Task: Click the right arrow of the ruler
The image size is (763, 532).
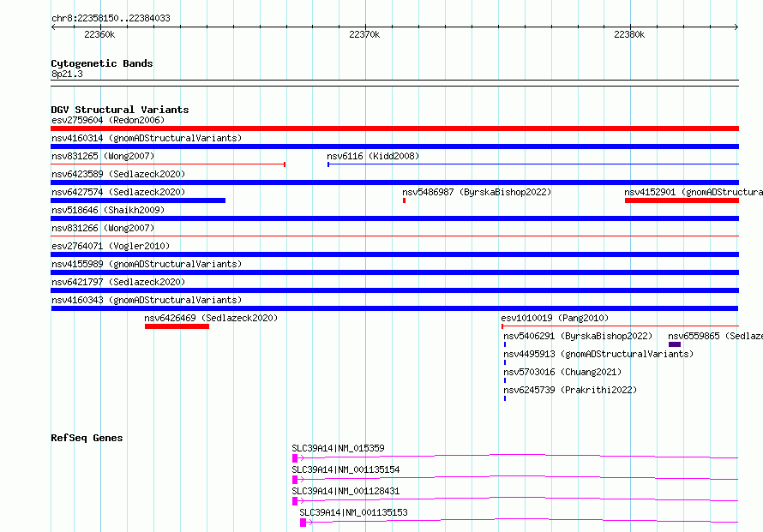Action: click(x=736, y=27)
